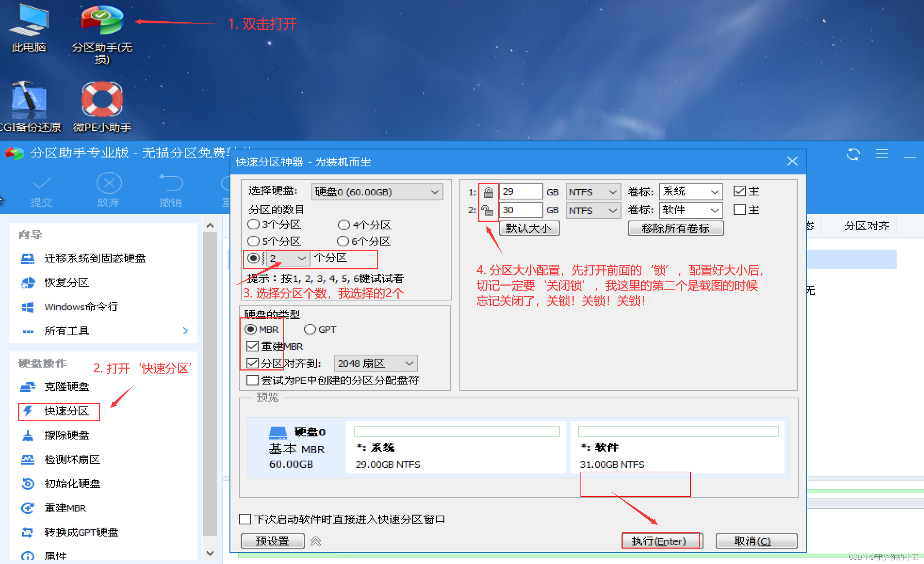Screen dimensions: 924x564
Task: Open the 分区助手(无损) desktop icon
Action: click(x=102, y=34)
